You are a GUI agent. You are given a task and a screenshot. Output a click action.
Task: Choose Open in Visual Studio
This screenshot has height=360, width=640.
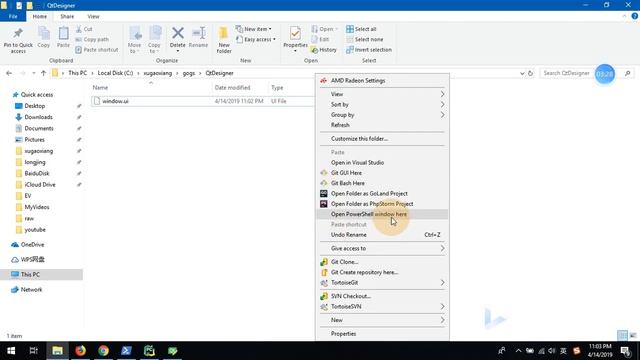(x=382, y=162)
